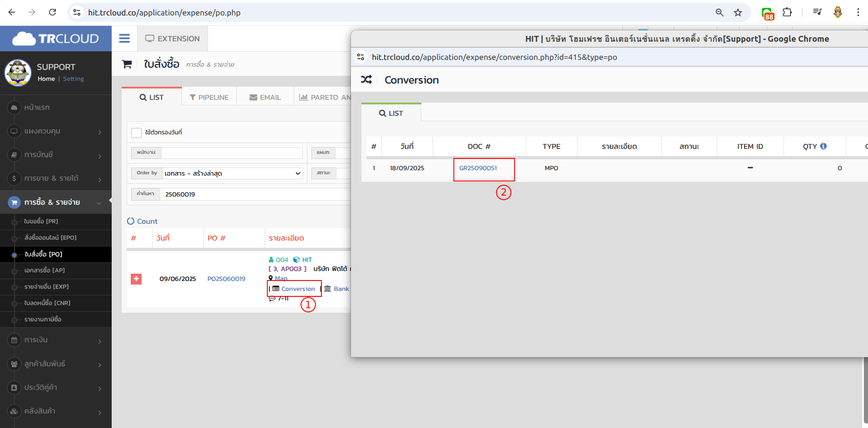Image resolution: width=868 pixels, height=428 pixels.
Task: Click the Count refresh icon
Action: (x=131, y=221)
